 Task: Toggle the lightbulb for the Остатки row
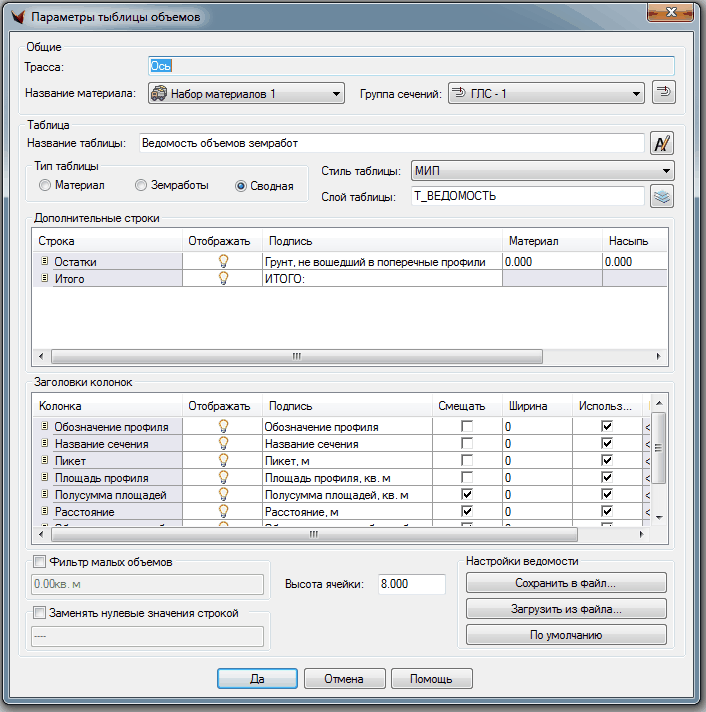[224, 262]
